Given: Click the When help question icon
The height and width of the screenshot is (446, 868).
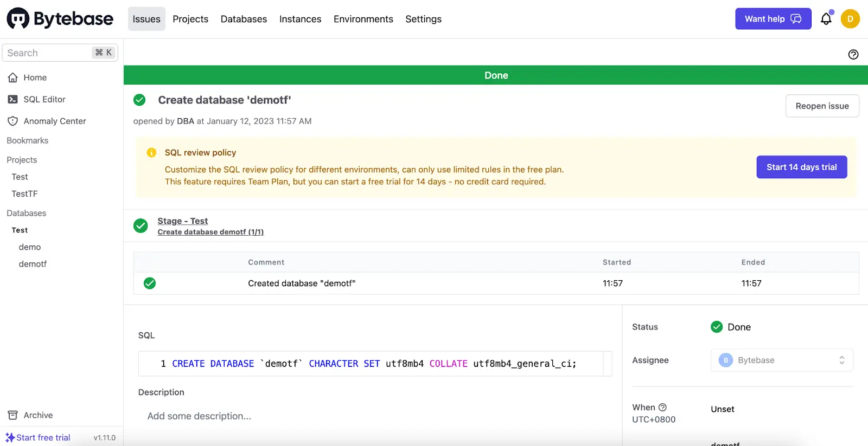Looking at the screenshot, I should point(662,408).
